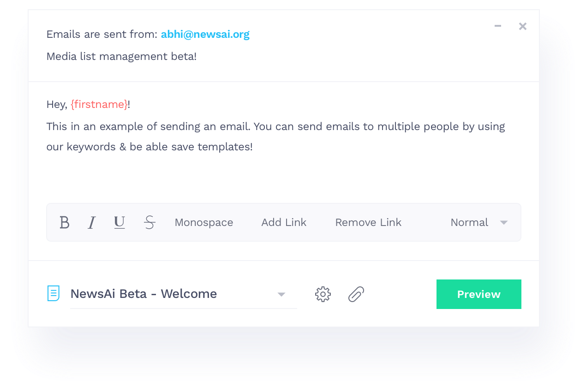The width and height of the screenshot is (586, 392).
Task: Open the Normal text style dropdown
Action: click(478, 223)
